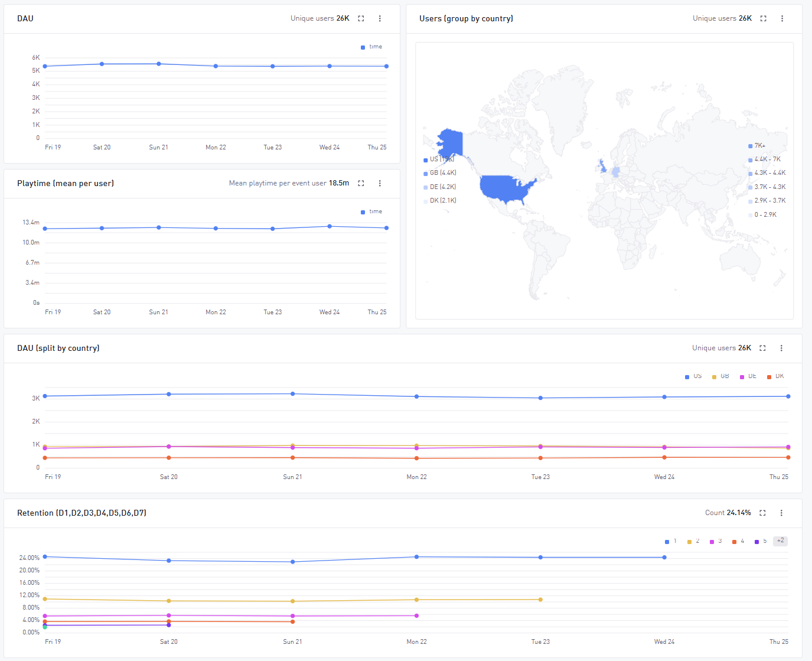Screen dimensions: 812x661
Task: Open the DAU split by country options menu
Action: coord(781,348)
